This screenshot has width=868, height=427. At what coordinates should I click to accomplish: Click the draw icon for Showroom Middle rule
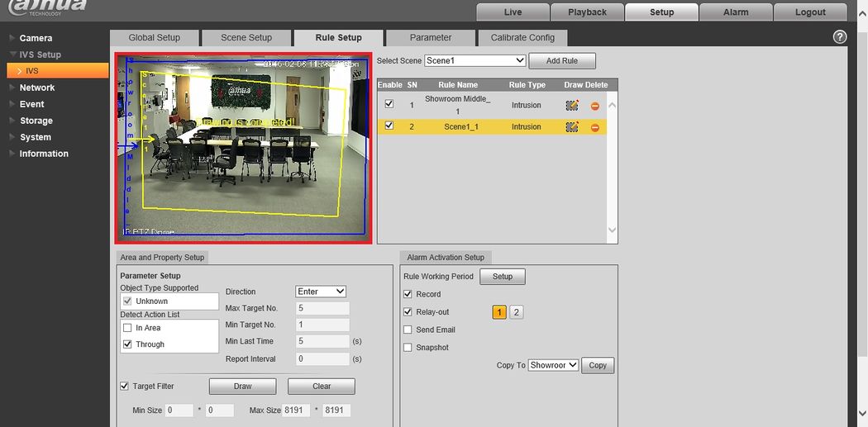[572, 106]
